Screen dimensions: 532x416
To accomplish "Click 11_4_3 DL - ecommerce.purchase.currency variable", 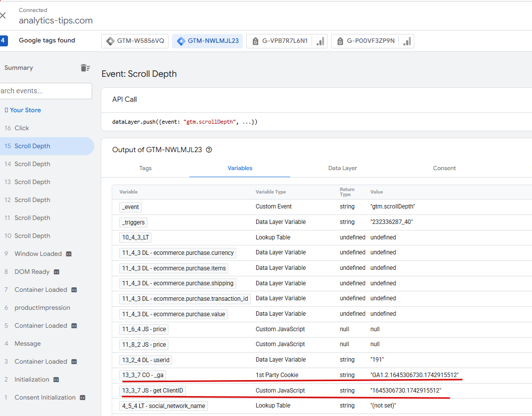I will [x=178, y=253].
